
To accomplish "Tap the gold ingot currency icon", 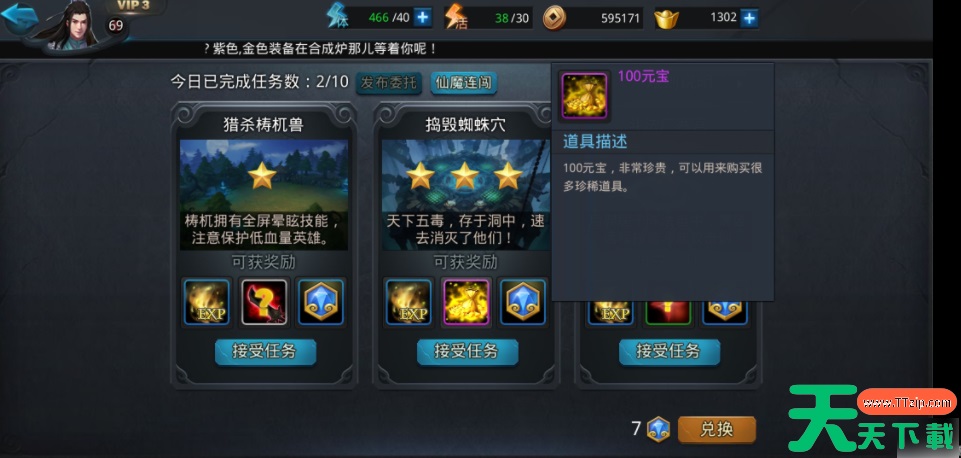I will pyautogui.click(x=666, y=18).
